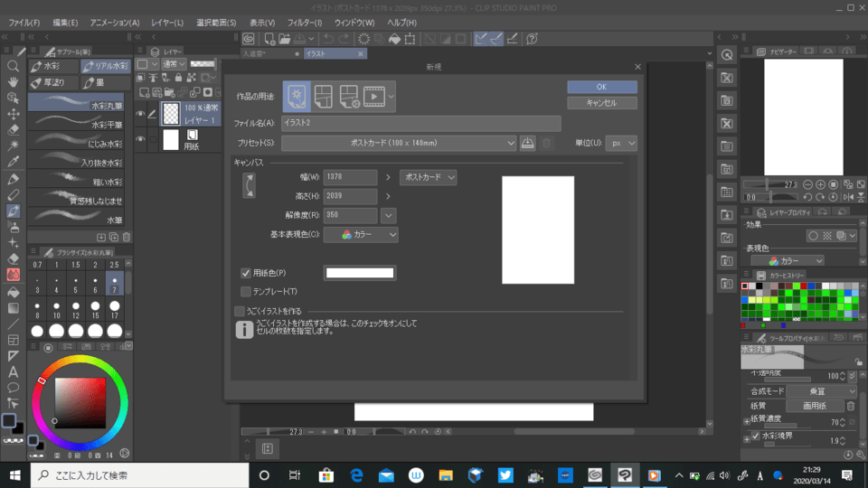This screenshot has width=868, height=488.
Task: Open the unit px dropdown
Action: coord(621,143)
